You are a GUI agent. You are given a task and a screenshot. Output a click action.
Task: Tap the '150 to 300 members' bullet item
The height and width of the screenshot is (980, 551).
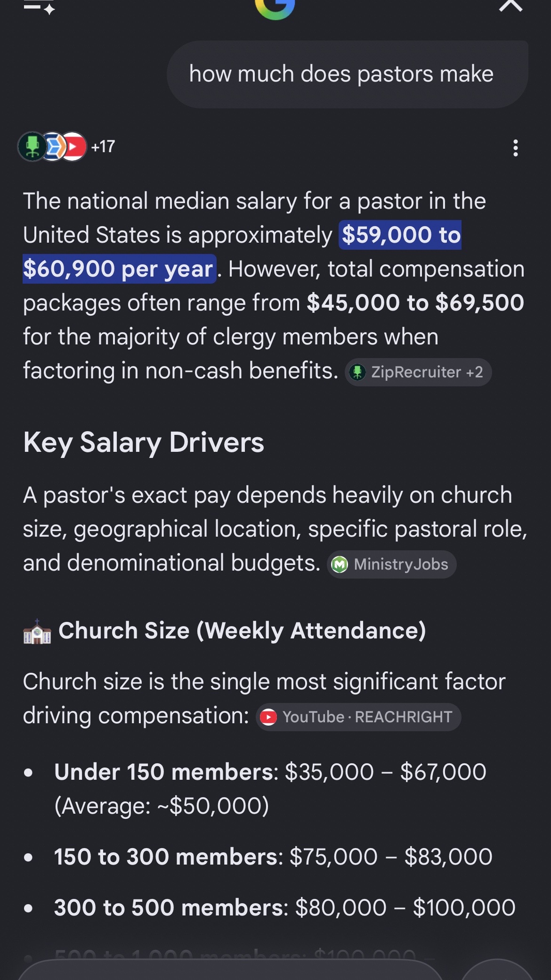pos(273,857)
